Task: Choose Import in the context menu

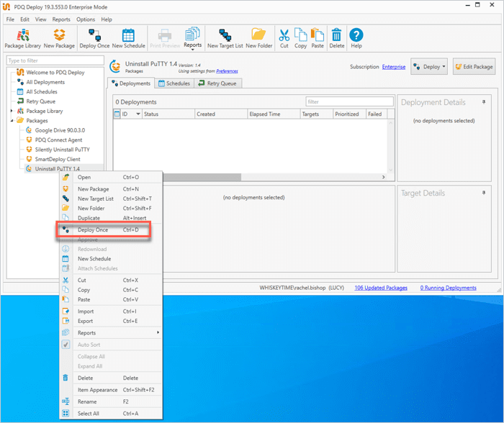Action: tap(111, 311)
